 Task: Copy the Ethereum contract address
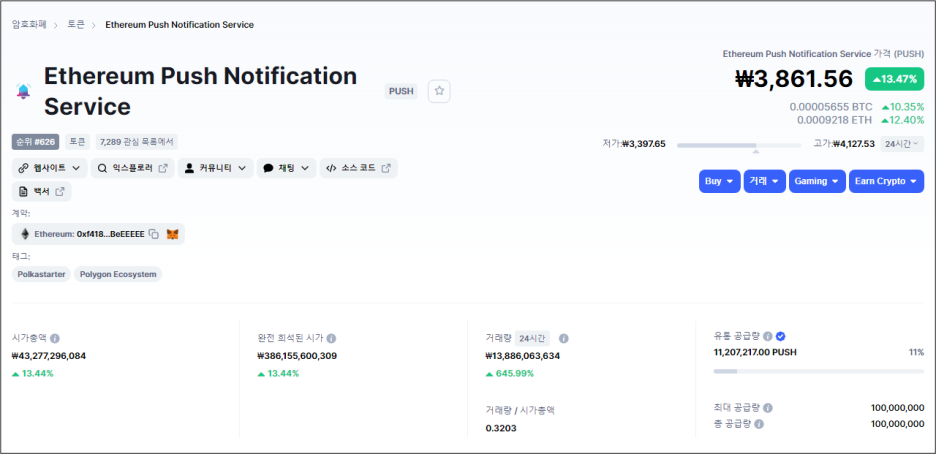point(153,234)
